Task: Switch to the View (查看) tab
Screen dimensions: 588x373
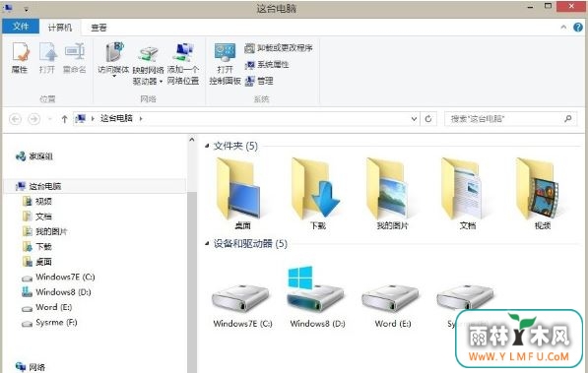Action: click(x=99, y=28)
